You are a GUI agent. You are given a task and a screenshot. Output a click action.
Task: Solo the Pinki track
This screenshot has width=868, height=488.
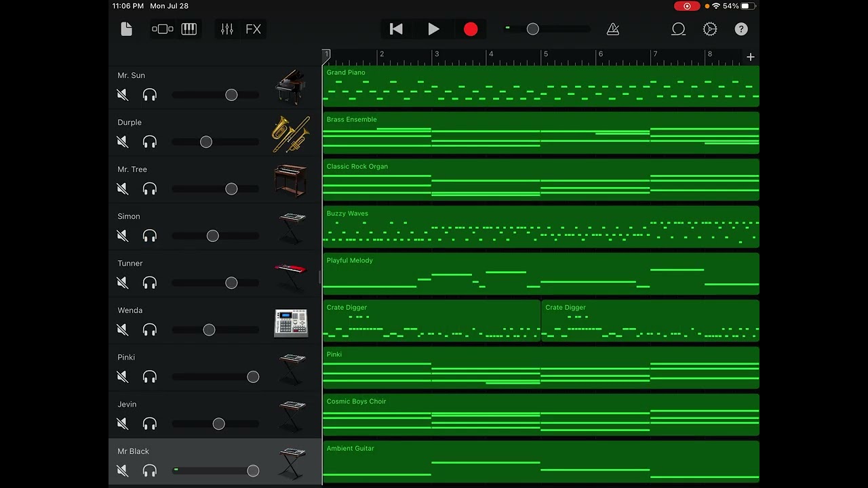pos(150,377)
